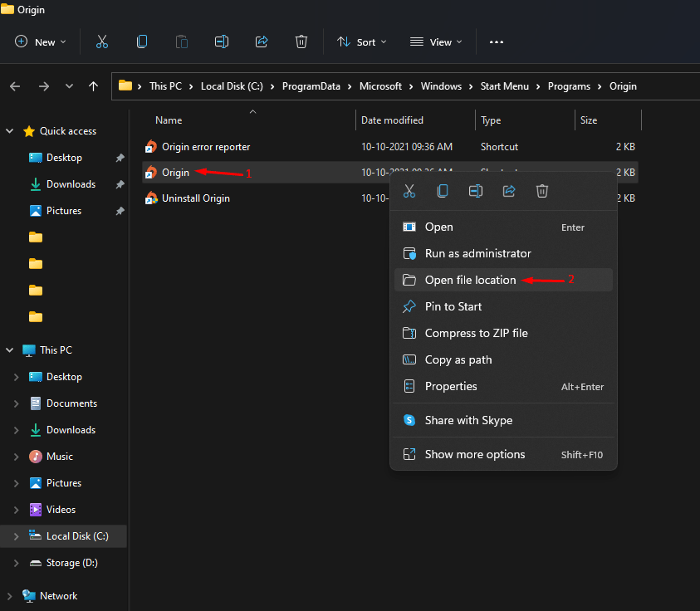Expand Videos under This PC
This screenshot has height=611, width=700.
17,510
